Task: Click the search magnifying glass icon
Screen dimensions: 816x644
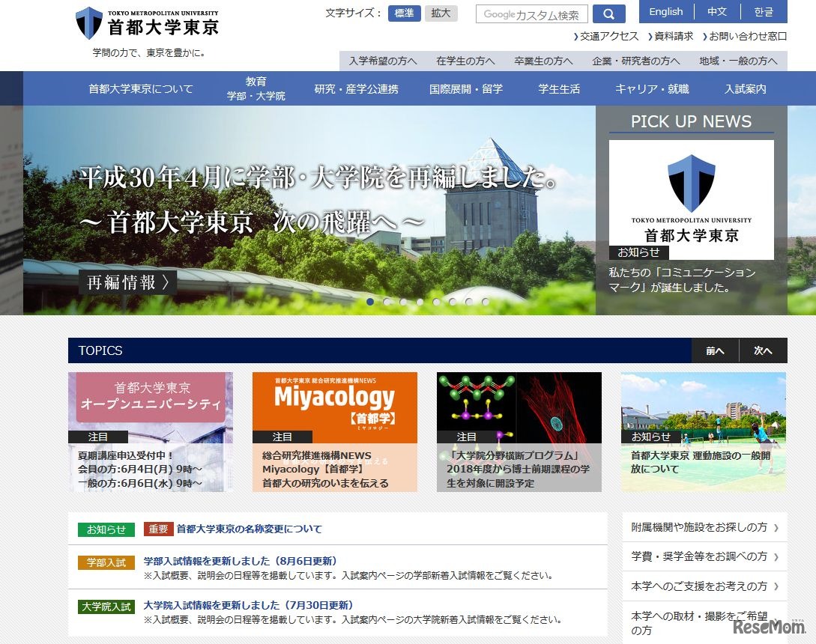Action: pos(609,13)
